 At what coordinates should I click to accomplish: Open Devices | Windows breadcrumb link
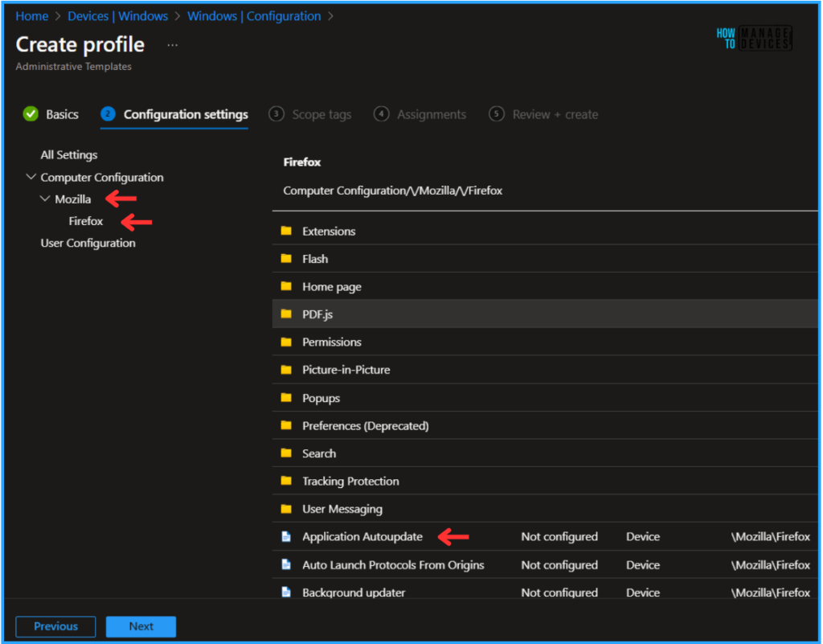117,16
